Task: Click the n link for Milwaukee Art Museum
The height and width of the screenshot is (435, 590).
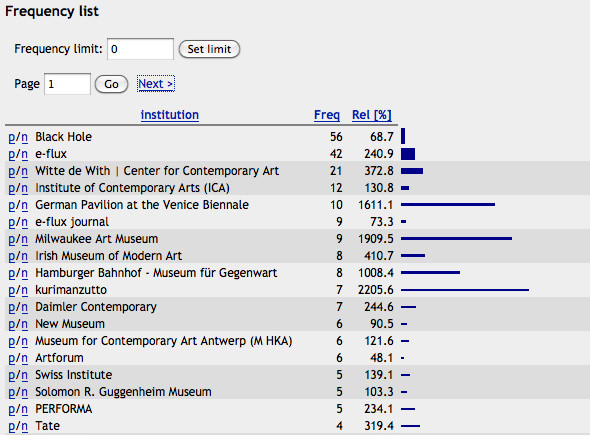Action: (x=24, y=239)
